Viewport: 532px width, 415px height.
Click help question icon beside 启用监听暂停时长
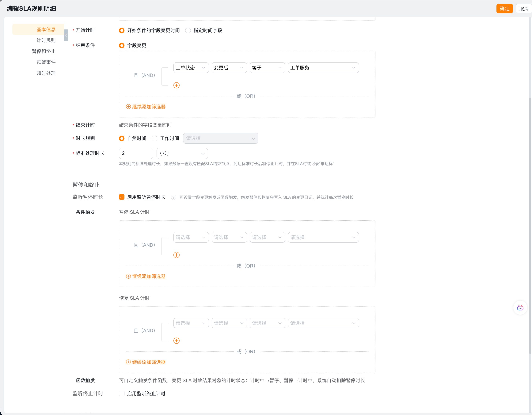(173, 197)
